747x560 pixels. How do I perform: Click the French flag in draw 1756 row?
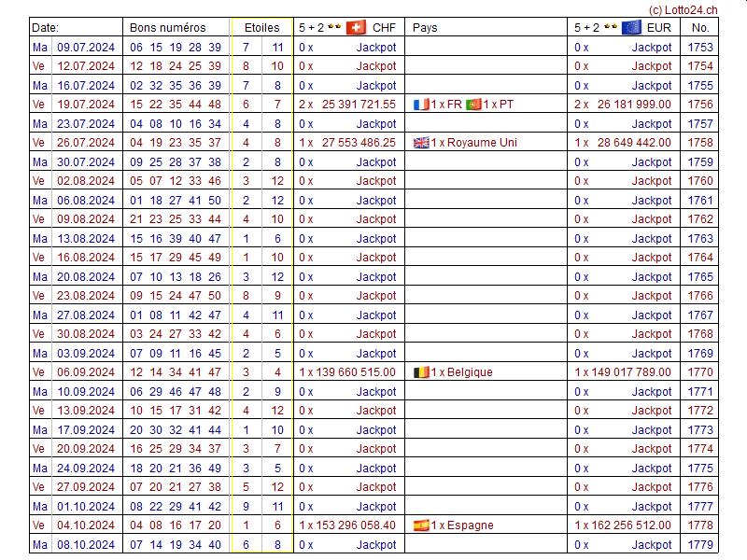[421, 105]
